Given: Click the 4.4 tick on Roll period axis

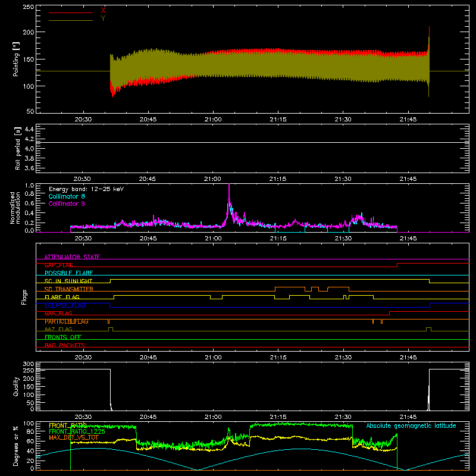Looking at the screenshot, I should [29, 129].
